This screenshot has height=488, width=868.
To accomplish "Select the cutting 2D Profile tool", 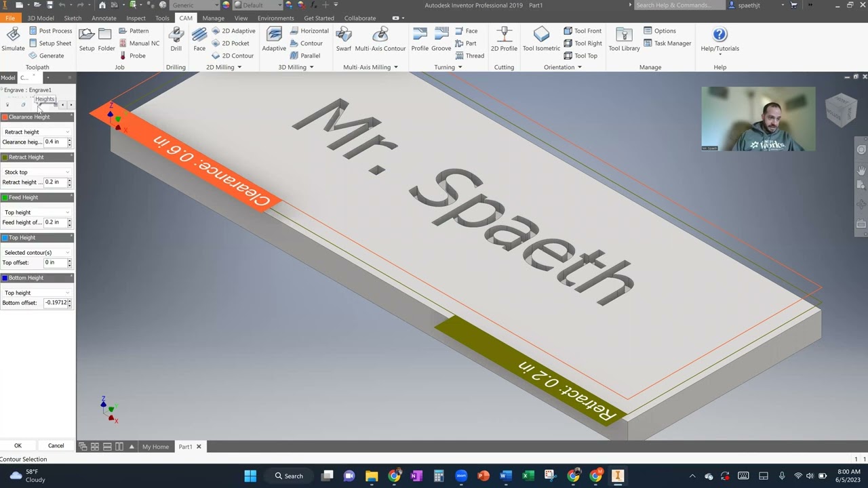I will 504,39.
